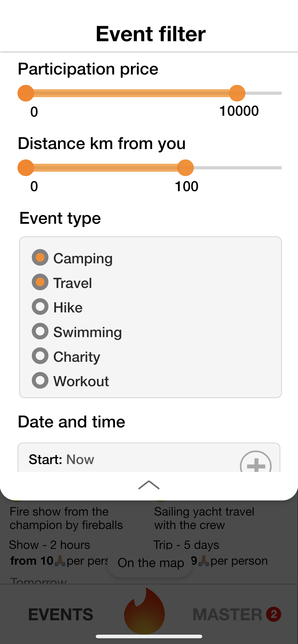This screenshot has width=298, height=644.
Task: Deselect the Travel event type
Action: pos(40,282)
